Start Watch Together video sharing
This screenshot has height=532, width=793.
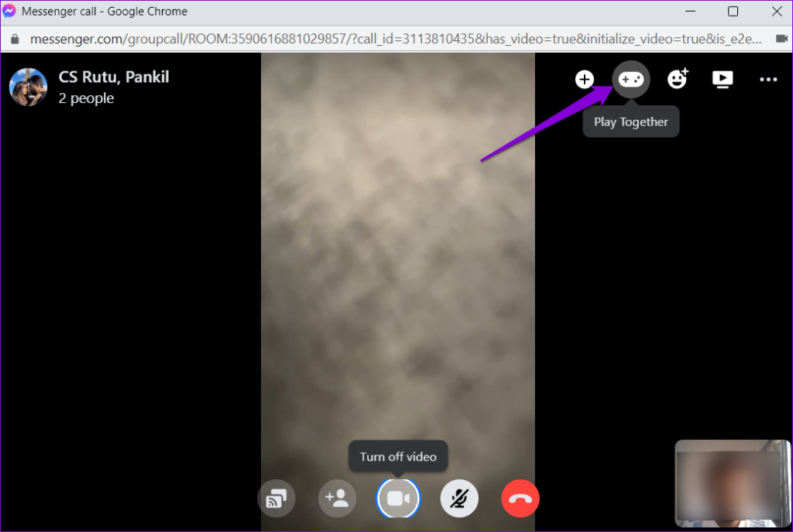(723, 79)
